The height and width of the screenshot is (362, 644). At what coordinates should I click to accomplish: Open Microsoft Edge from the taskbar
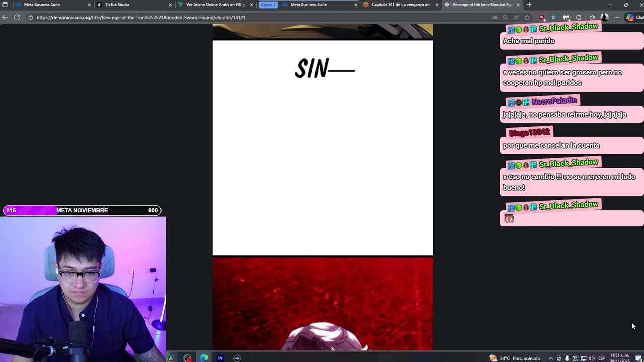[204, 358]
